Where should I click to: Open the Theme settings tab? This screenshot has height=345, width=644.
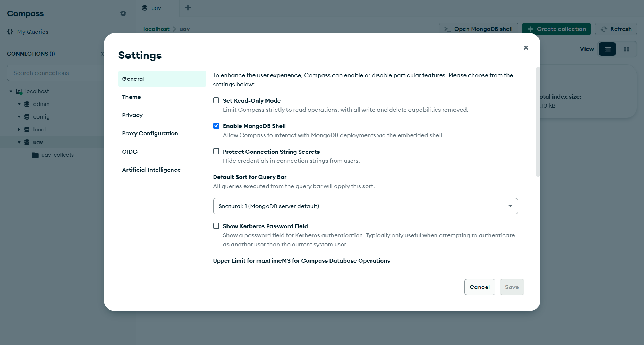(162, 97)
